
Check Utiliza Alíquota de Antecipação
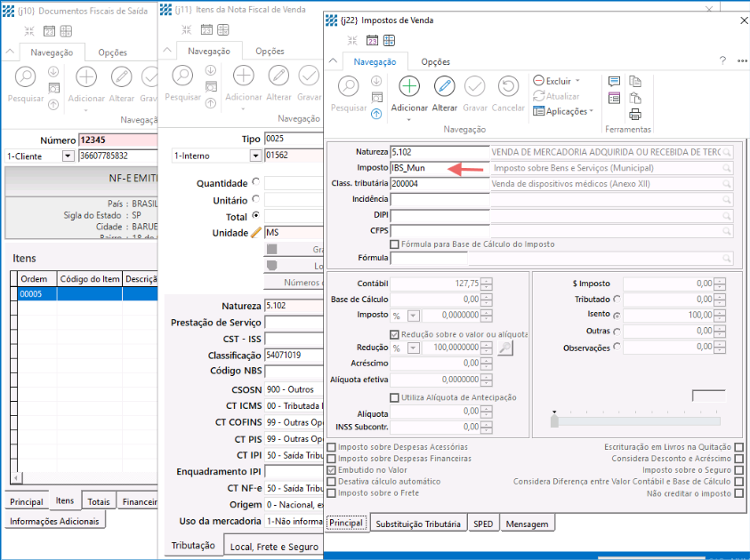[395, 397]
